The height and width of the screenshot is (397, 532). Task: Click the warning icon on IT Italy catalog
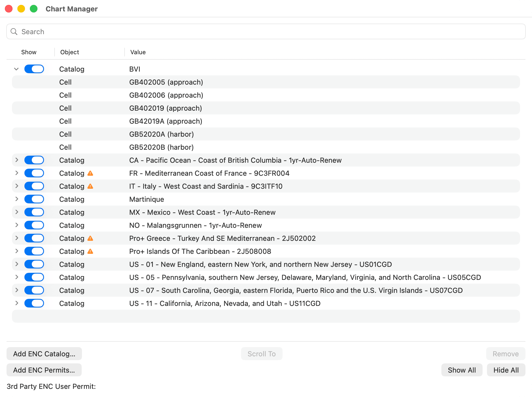(90, 186)
